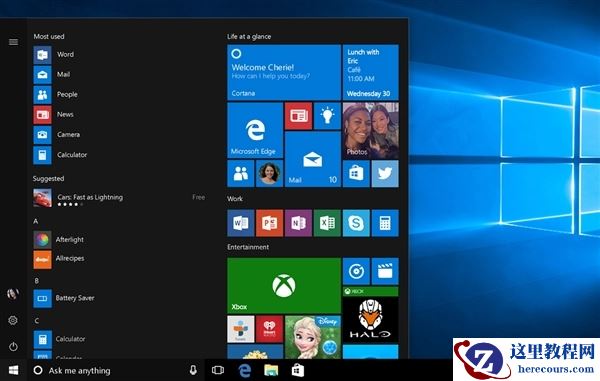Viewport: 600px width, 381px height.
Task: Open Calculator in Most used section
Action: click(60, 155)
